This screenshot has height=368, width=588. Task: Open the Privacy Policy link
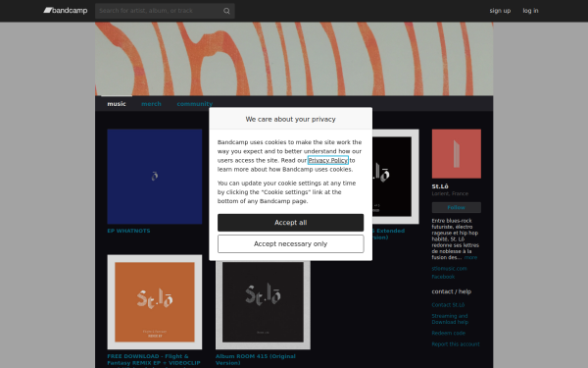tap(328, 160)
